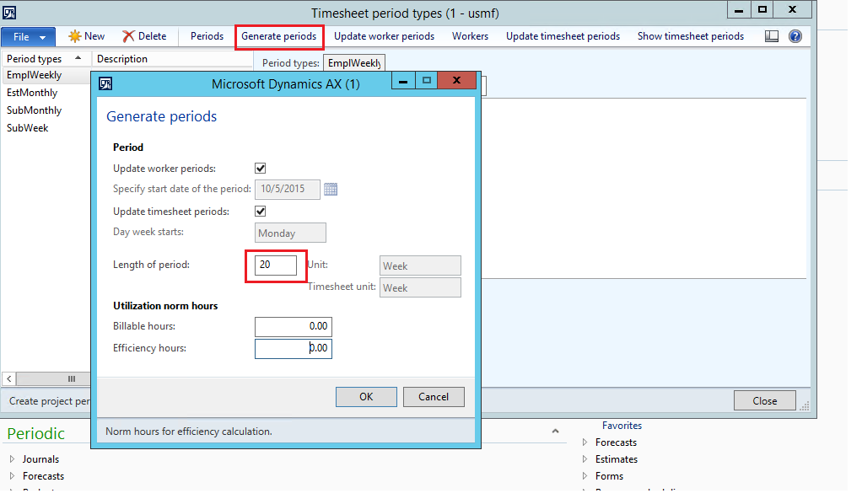The width and height of the screenshot is (862, 504).
Task: Expand the Journals tree node
Action: coord(13,459)
